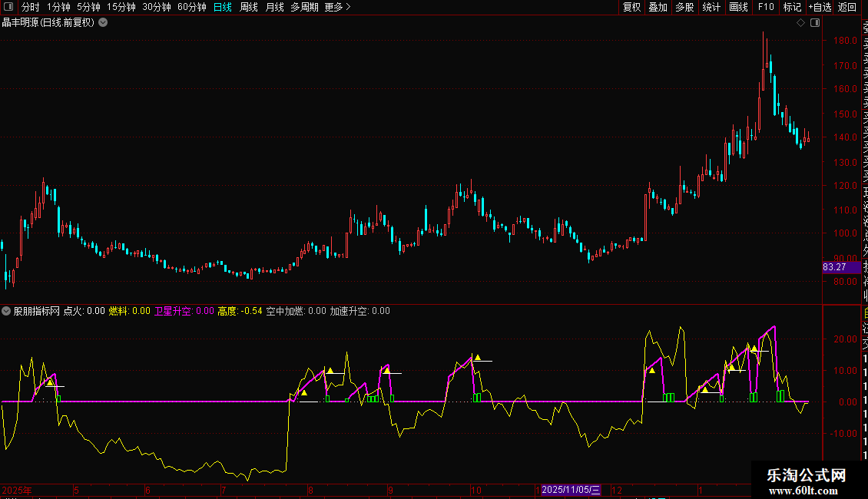Click the diamond icon above the price chart
This screenshot has height=499, width=868.
800,23
